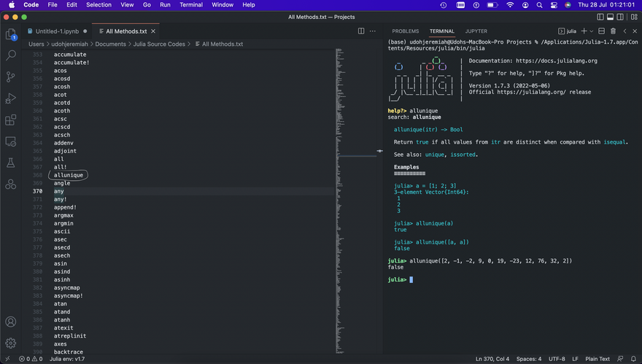Open feedback icon in status bar
642x364 pixels.
(x=620, y=359)
